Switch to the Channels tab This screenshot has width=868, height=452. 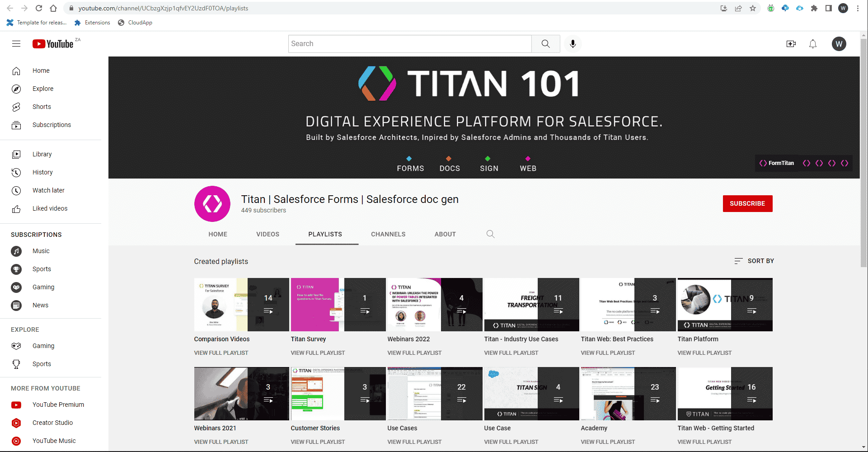coord(389,234)
